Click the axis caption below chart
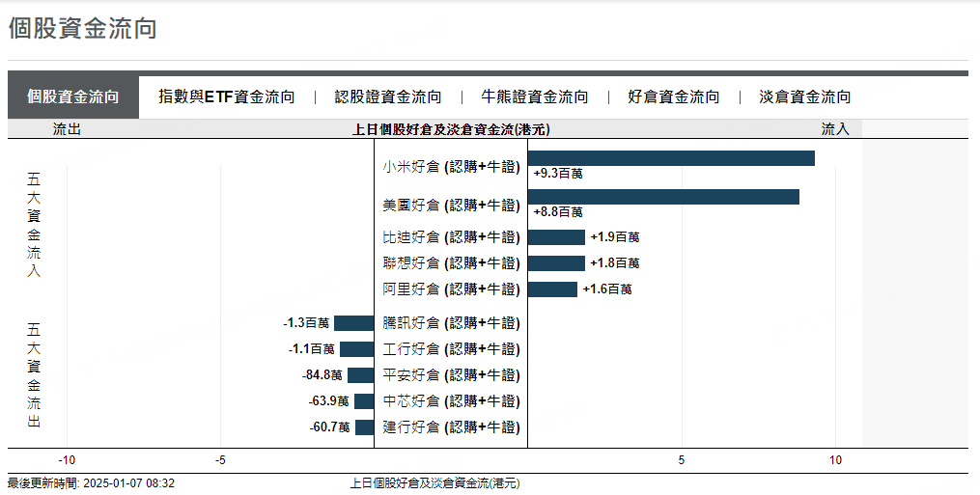980x495 pixels. click(434, 483)
